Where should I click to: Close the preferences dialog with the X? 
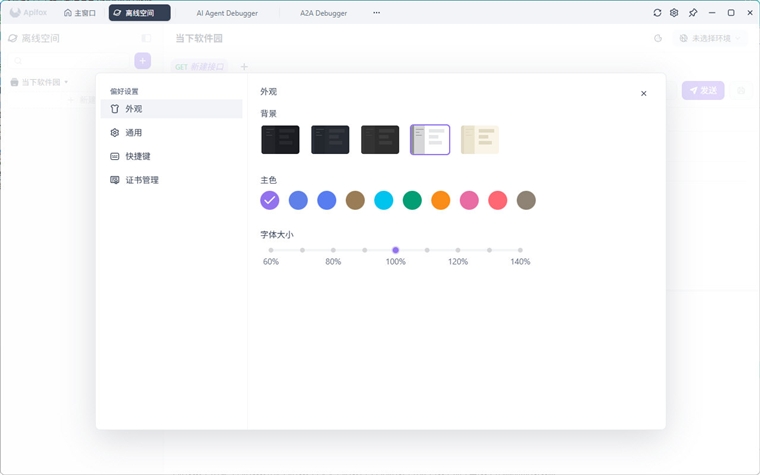(644, 94)
